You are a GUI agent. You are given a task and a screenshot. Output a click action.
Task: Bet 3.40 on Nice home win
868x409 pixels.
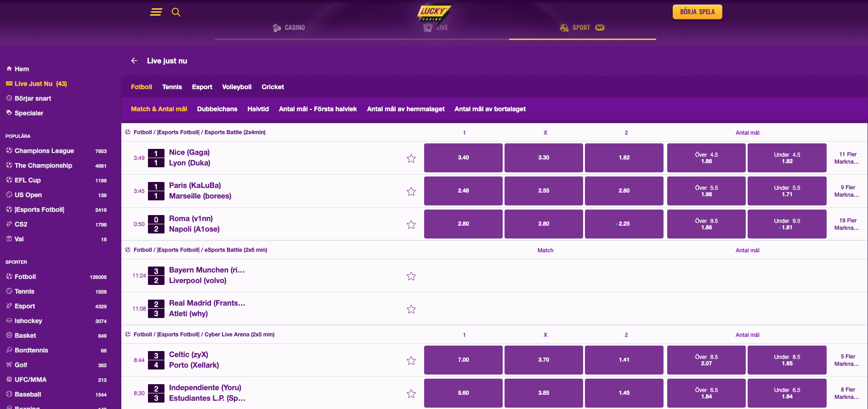(x=463, y=158)
